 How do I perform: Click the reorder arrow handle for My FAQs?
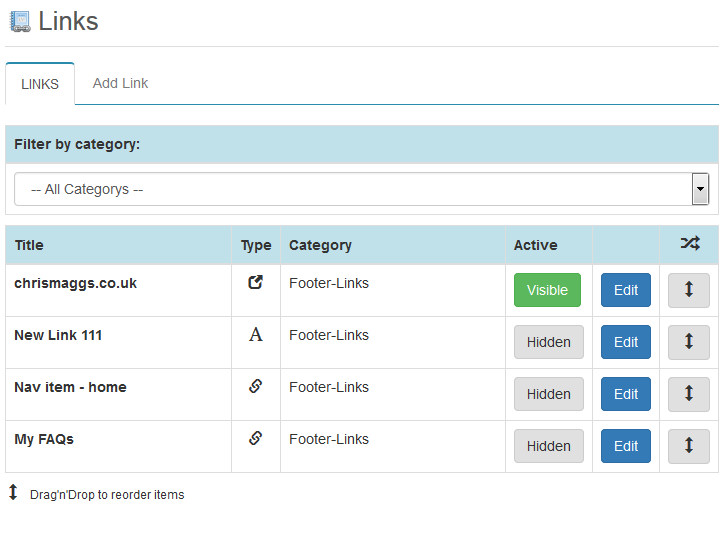click(x=689, y=446)
